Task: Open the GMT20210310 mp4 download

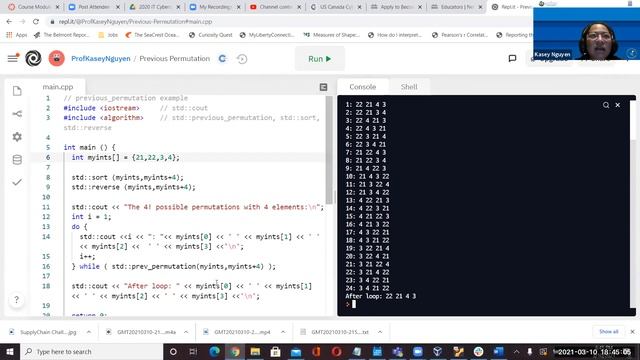Action: (x=237, y=332)
